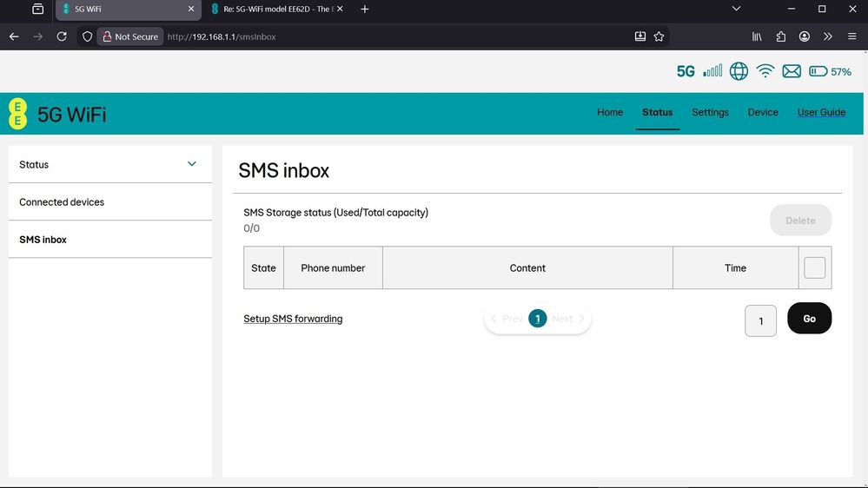868x488 pixels.
Task: Click the signal strength bars icon
Action: click(x=712, y=71)
